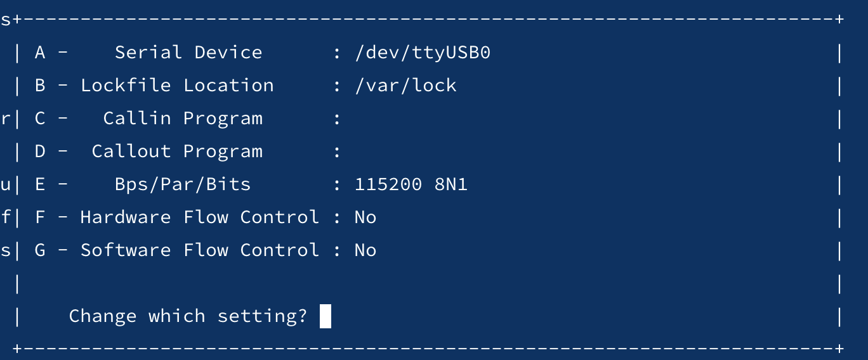Select the Software Flow Control label

click(199, 250)
